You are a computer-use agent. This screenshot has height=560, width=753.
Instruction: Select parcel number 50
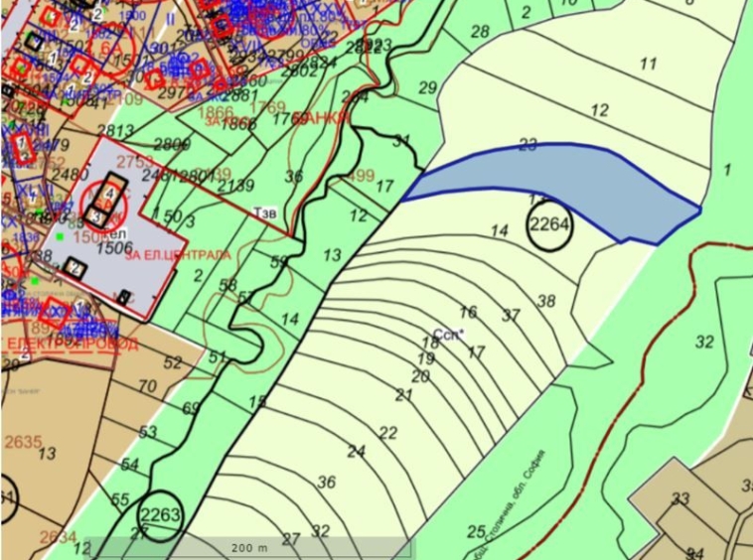click(173, 215)
